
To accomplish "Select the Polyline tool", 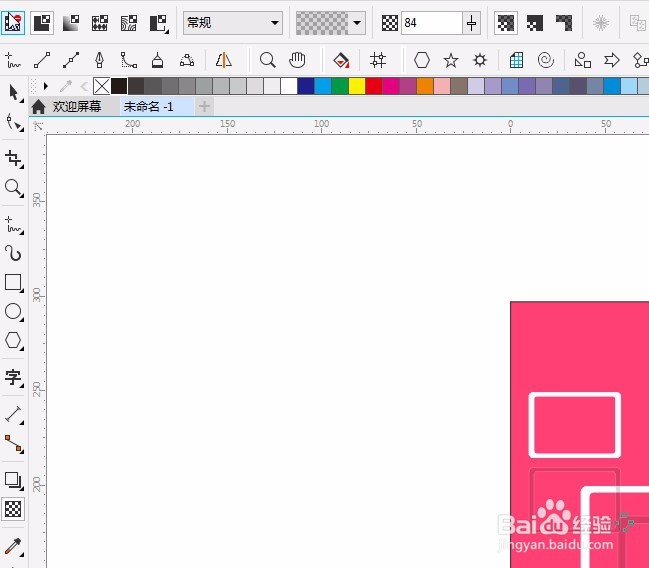I will [x=158, y=60].
